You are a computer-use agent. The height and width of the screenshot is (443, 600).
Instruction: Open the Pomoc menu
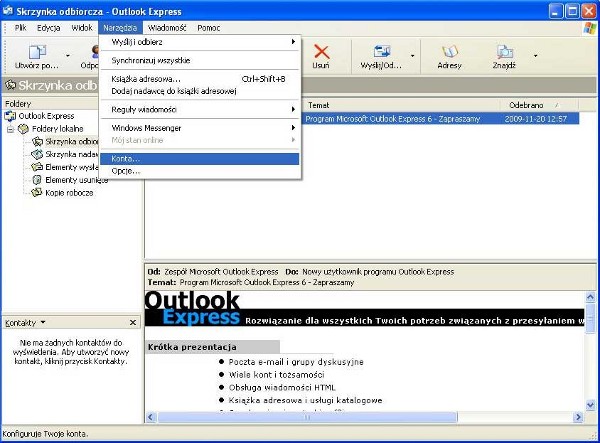(x=209, y=28)
